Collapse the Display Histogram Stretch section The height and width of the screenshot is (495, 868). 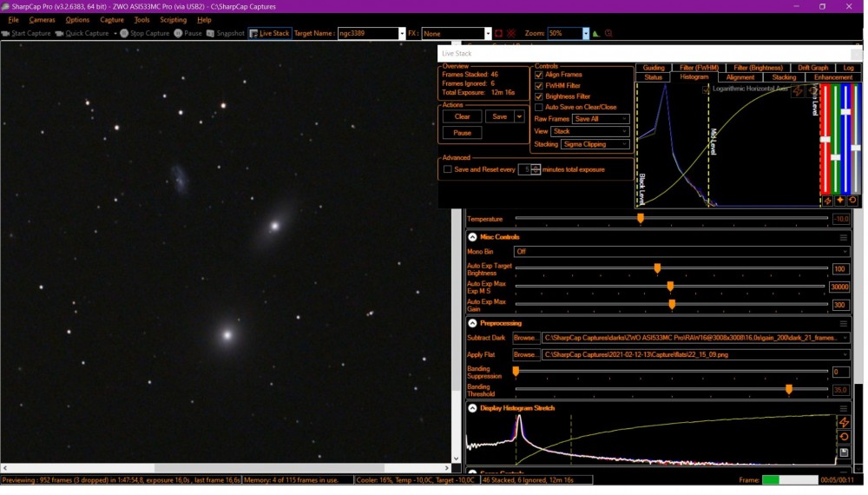click(x=472, y=409)
